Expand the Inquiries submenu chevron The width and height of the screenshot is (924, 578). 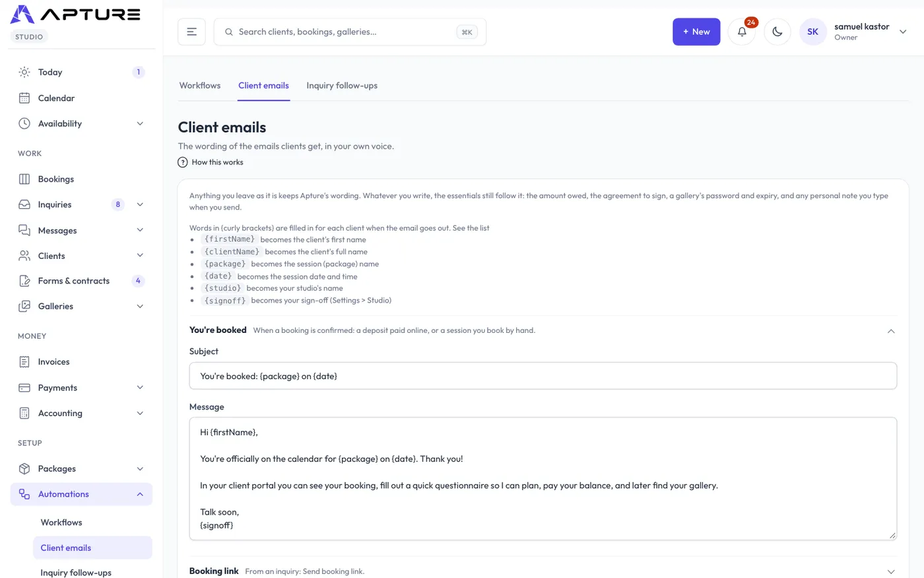coord(140,205)
